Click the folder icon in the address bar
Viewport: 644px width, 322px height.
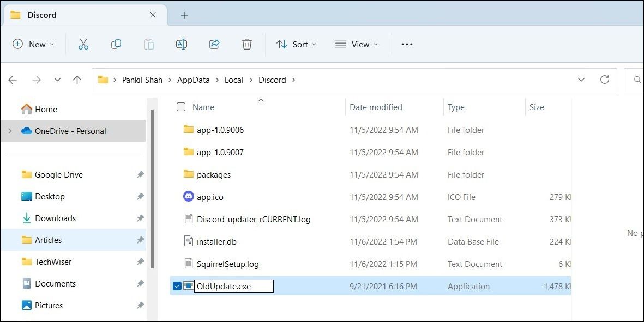(x=103, y=80)
